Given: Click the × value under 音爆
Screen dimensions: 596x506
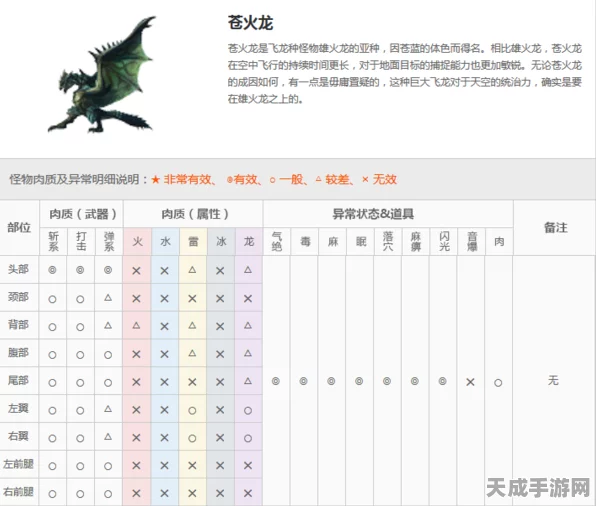Looking at the screenshot, I should coord(470,382).
